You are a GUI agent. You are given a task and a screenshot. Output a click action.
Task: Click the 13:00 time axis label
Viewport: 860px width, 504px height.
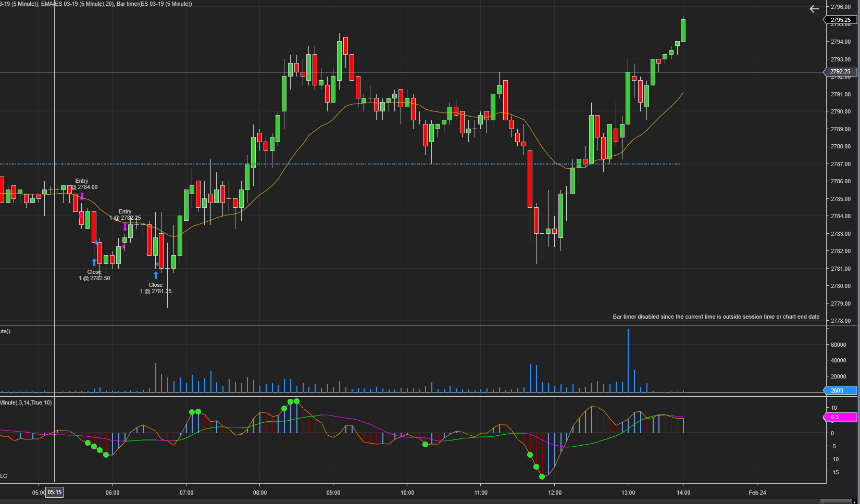tap(628, 493)
